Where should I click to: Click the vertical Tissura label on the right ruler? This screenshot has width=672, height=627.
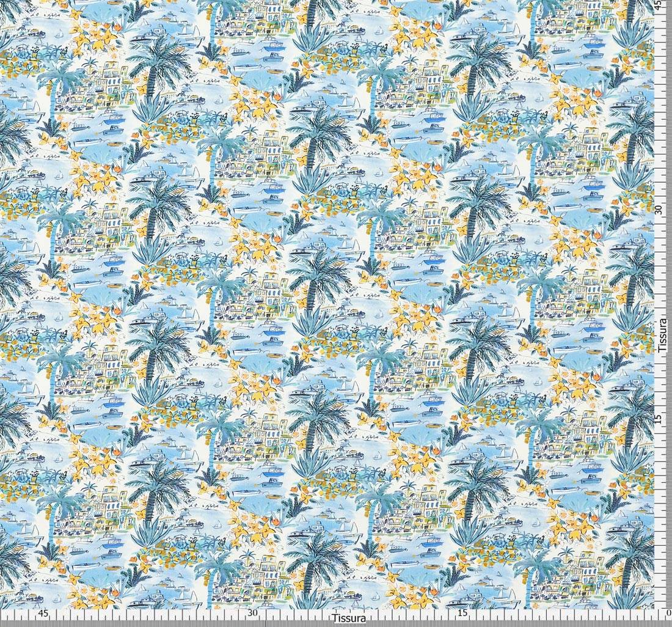click(x=663, y=334)
